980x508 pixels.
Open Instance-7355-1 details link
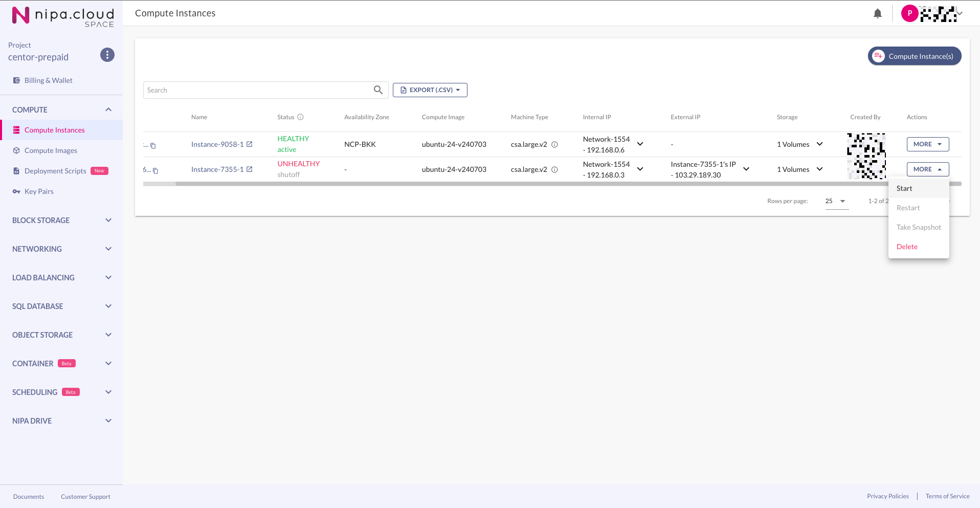coord(217,169)
